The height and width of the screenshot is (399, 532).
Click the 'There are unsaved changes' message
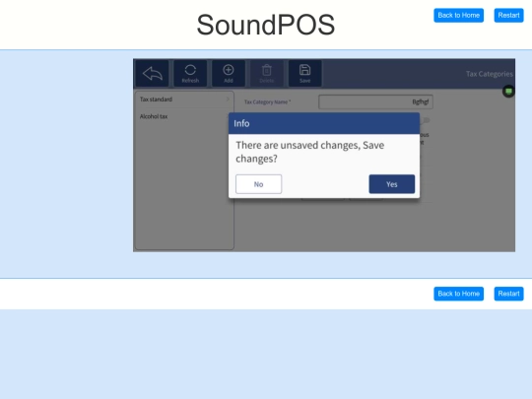[x=309, y=152]
